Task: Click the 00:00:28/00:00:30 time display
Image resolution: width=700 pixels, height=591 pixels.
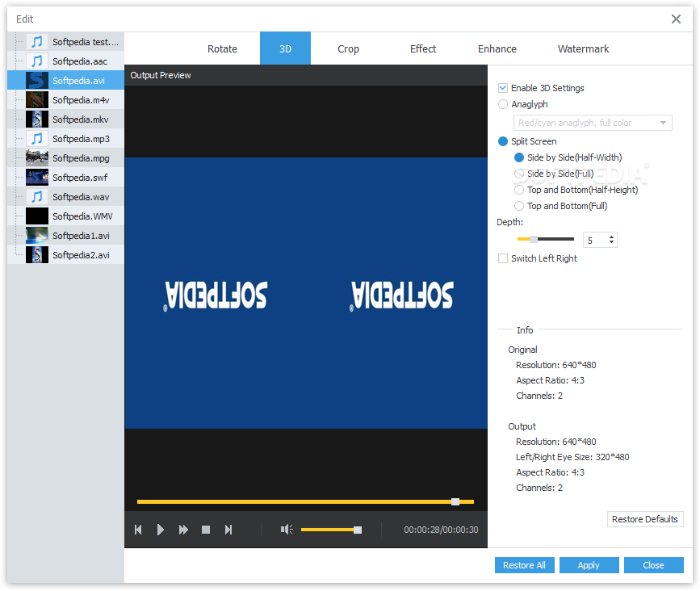Action: (x=441, y=530)
